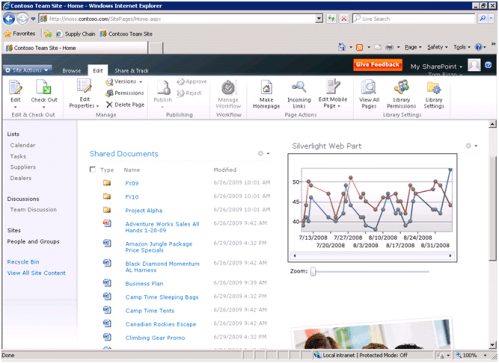This screenshot has width=499, height=363.
Task: Click the RSS feeds toolbar icon
Action: tap(359, 47)
